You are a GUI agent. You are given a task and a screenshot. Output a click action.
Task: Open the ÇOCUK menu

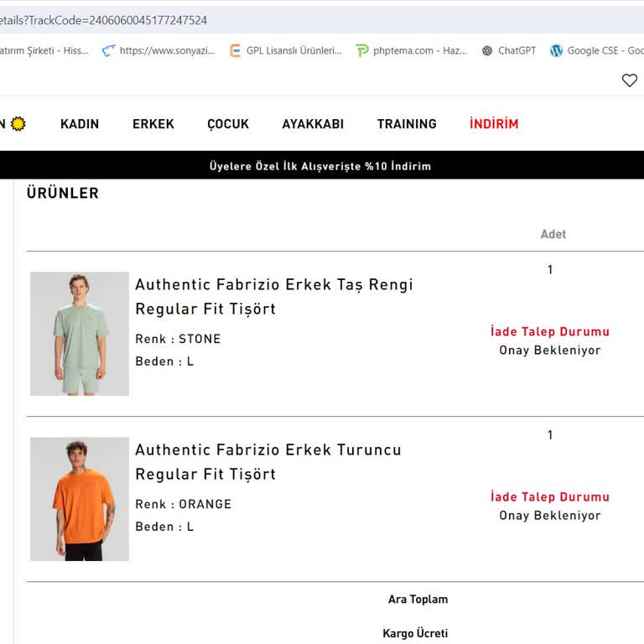228,123
